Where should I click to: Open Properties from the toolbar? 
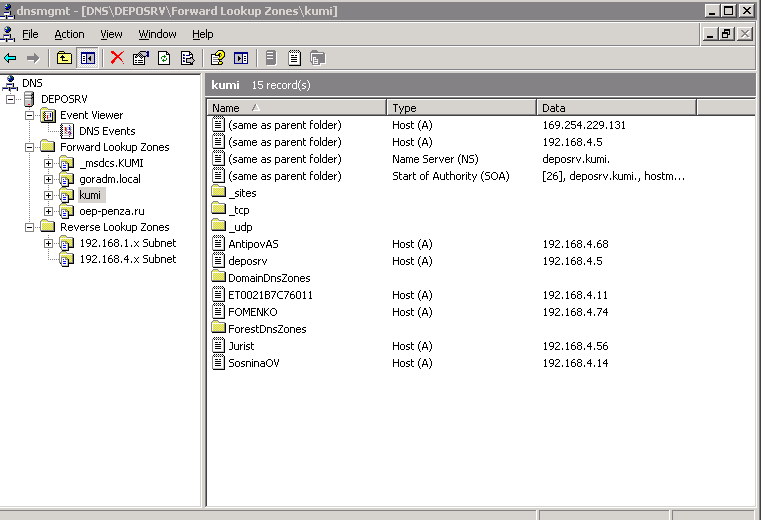tap(141, 58)
